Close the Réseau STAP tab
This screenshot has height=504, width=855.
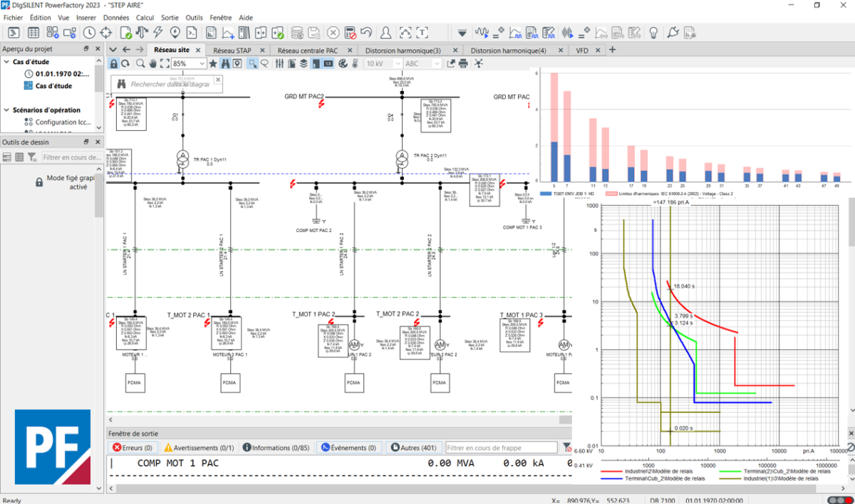(262, 51)
